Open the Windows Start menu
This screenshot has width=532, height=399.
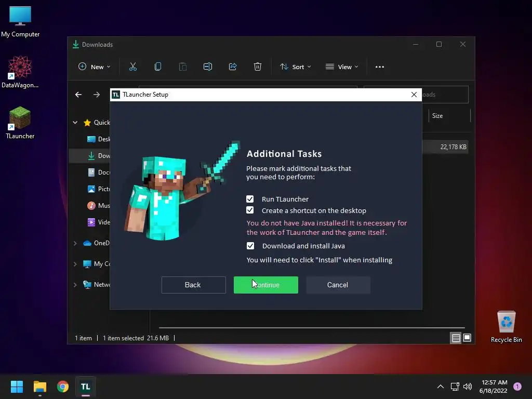point(17,387)
